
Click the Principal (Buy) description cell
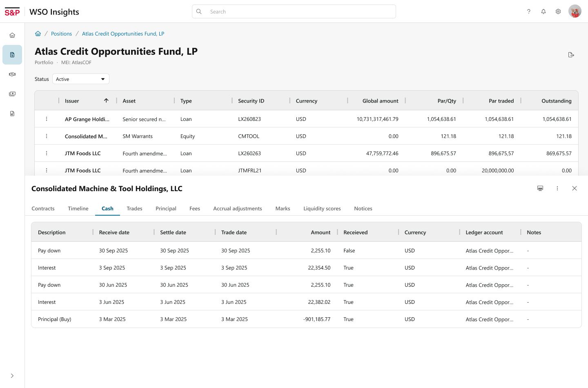tap(55, 319)
